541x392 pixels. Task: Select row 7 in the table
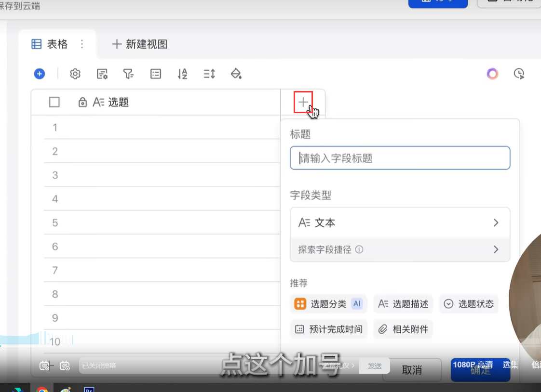156,270
